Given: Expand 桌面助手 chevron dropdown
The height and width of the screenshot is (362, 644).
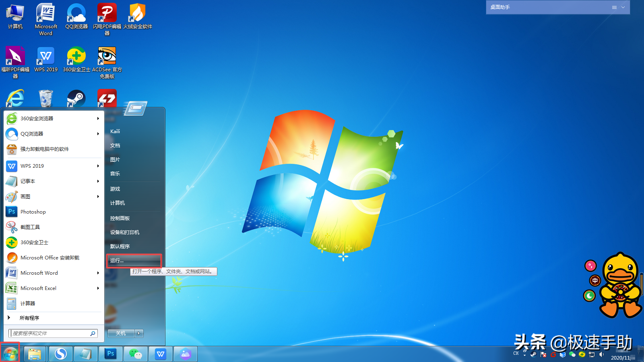Looking at the screenshot, I should (623, 7).
